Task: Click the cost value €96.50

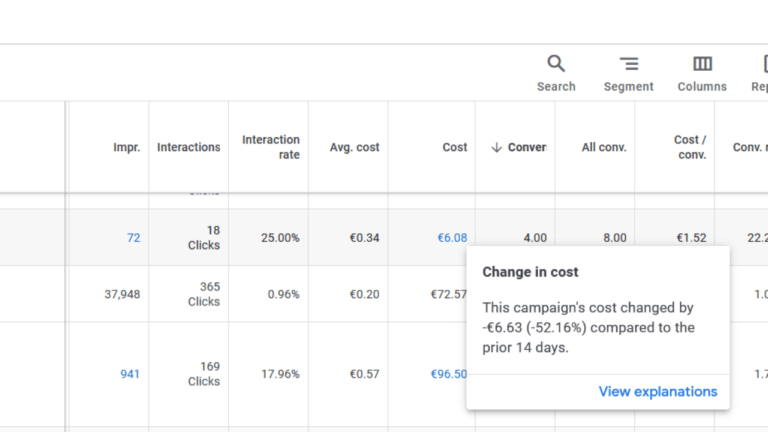Action: pyautogui.click(x=449, y=374)
